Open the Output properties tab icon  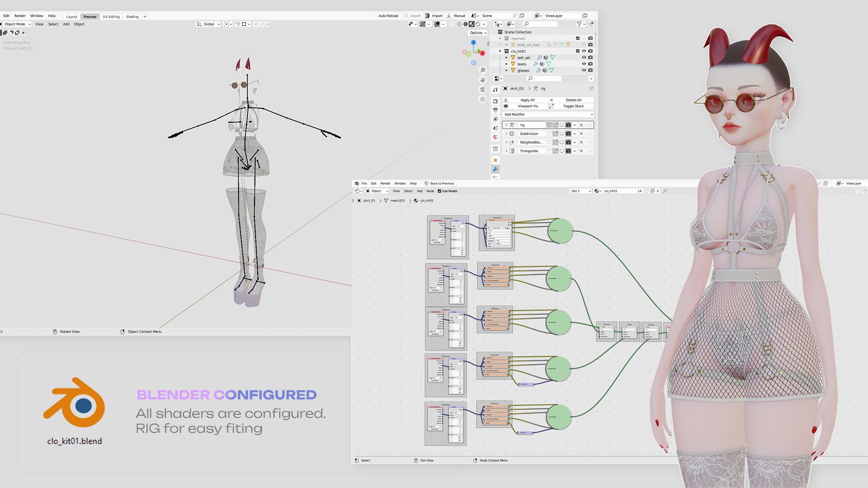click(495, 110)
